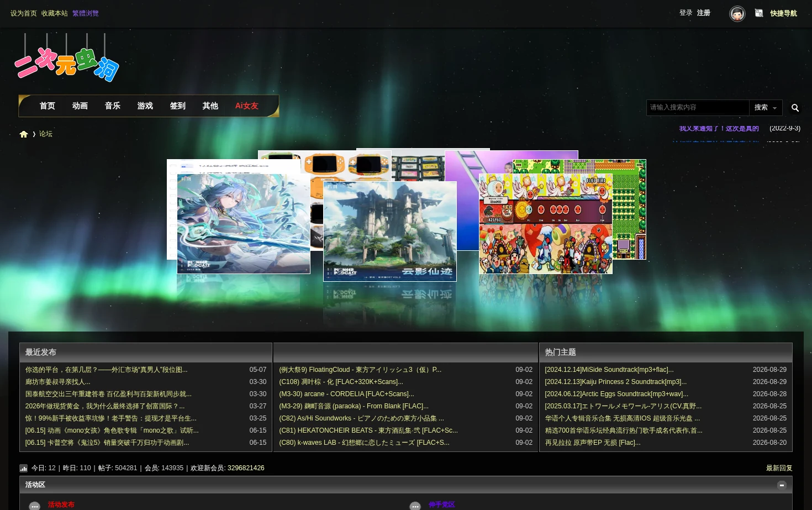812x510 pixels.
Task: Click the 注册 register link
Action: [x=704, y=13]
